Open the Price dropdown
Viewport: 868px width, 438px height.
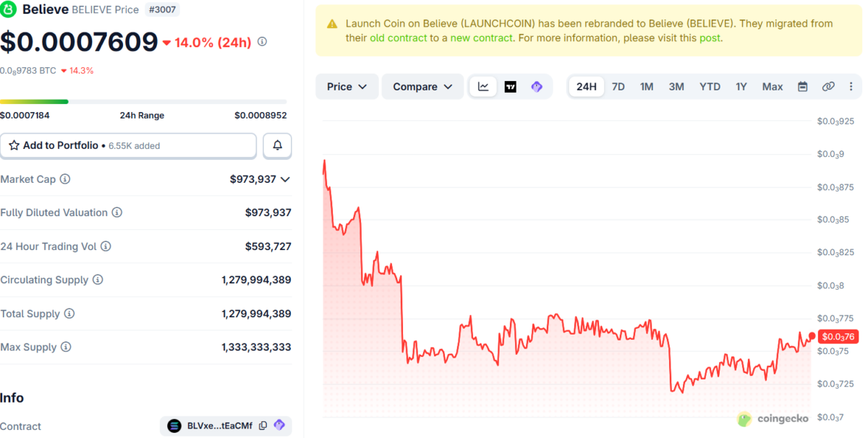347,87
